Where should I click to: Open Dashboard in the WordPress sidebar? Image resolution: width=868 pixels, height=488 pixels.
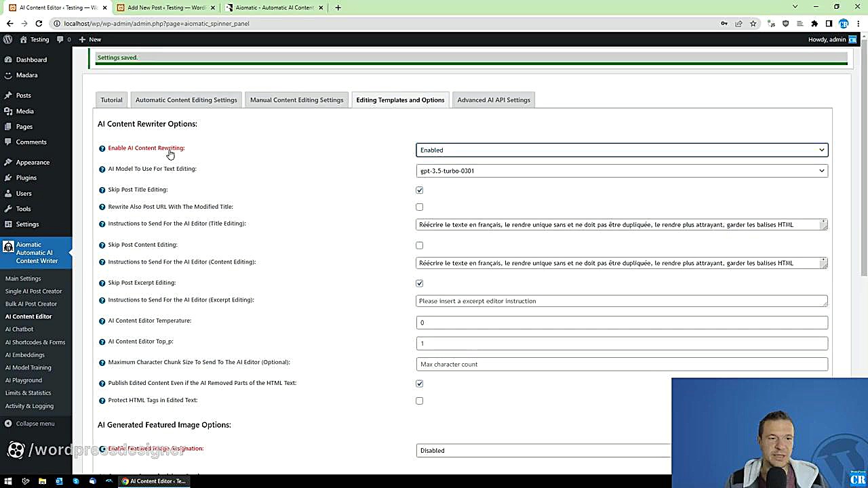tap(31, 60)
